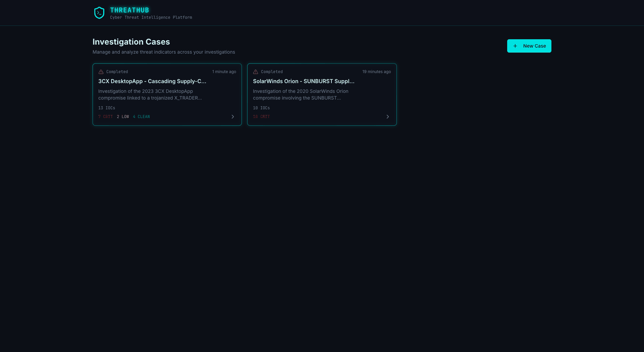Open 3CX DesktopApp case via chevron arrow
This screenshot has height=352, width=644.
click(232, 117)
